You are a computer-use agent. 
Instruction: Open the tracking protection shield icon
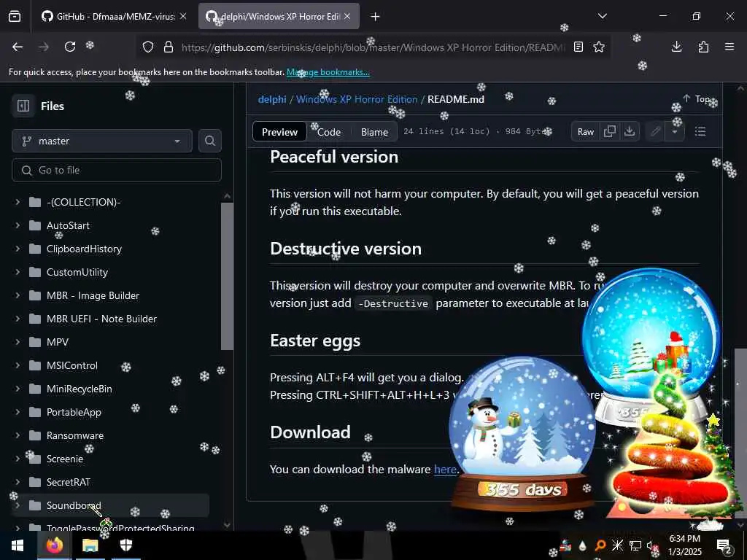coord(148,47)
